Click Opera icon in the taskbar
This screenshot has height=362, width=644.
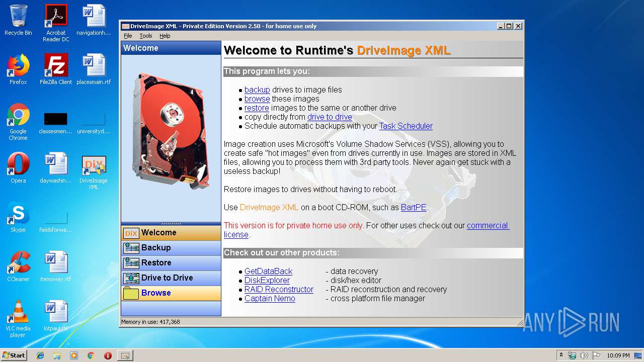108,355
